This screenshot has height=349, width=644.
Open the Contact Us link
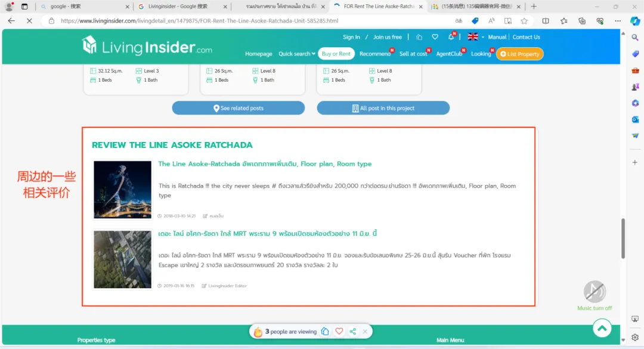tap(526, 36)
